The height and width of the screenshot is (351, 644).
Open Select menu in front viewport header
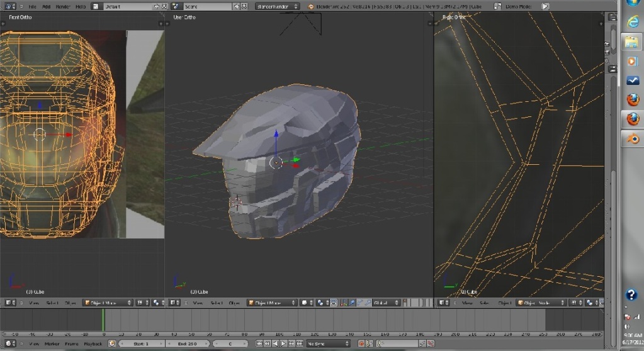[x=52, y=303]
